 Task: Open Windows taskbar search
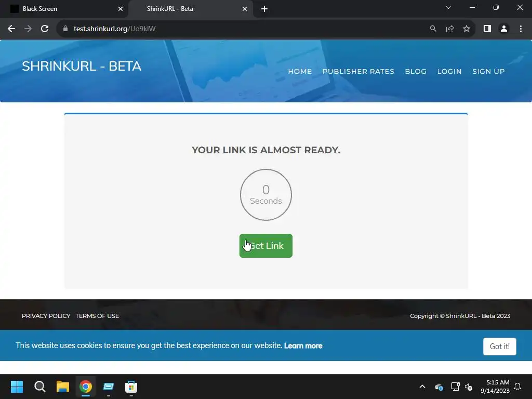coord(39,387)
